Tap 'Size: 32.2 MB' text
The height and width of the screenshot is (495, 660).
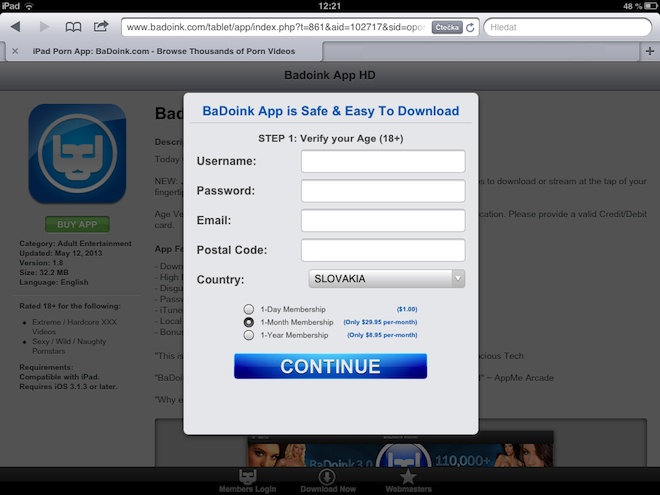pos(44,272)
